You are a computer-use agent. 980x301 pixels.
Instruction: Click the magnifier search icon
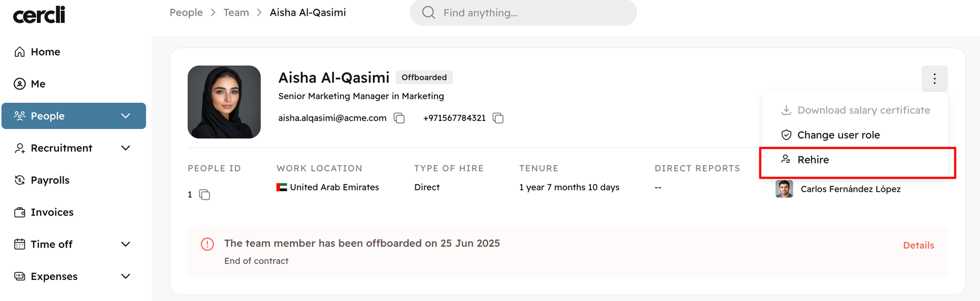[429, 12]
